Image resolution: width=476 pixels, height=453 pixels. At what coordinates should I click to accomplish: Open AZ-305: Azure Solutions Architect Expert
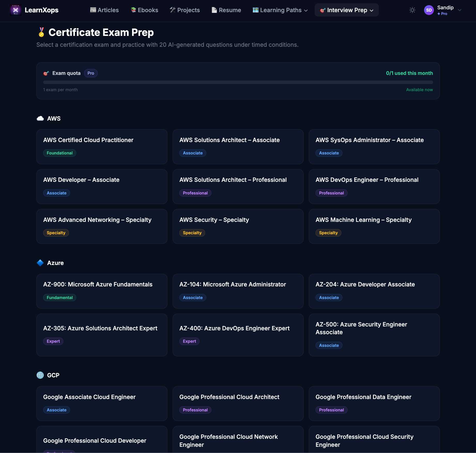[x=102, y=335]
